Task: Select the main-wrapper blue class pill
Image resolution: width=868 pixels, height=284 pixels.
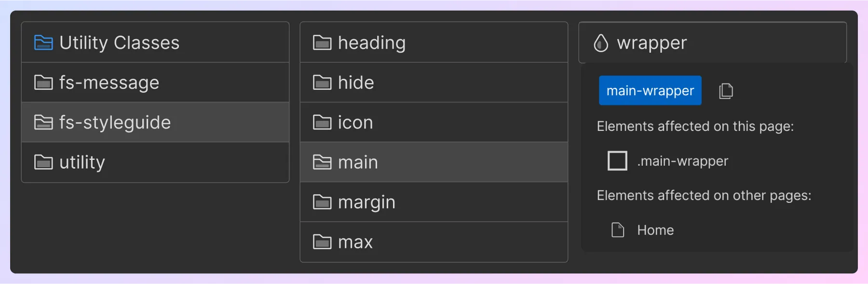Action: pos(650,90)
